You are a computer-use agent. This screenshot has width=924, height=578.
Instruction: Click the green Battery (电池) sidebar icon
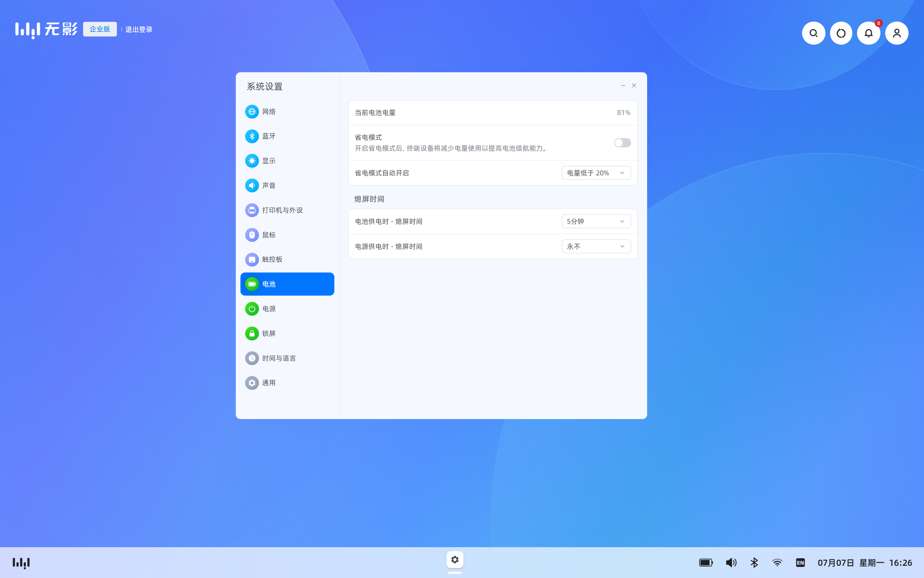pyautogui.click(x=252, y=284)
